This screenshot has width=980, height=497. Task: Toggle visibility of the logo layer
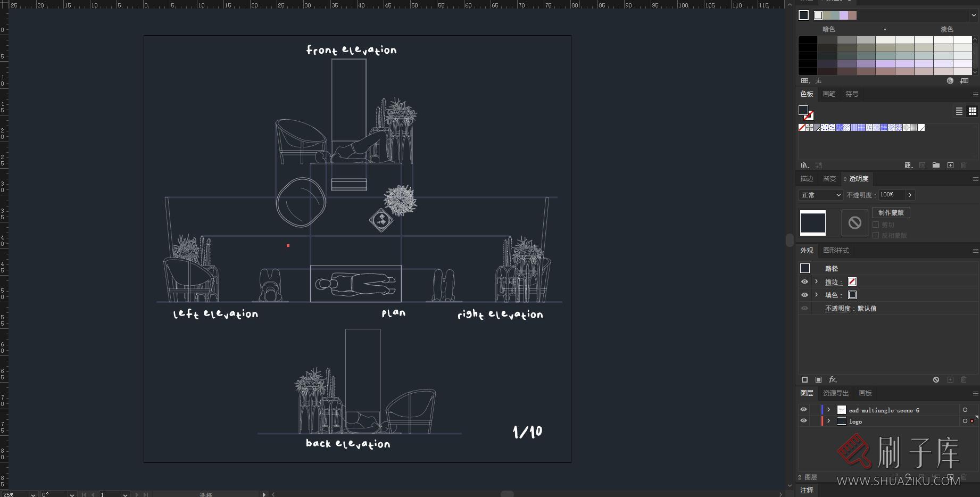pos(804,420)
